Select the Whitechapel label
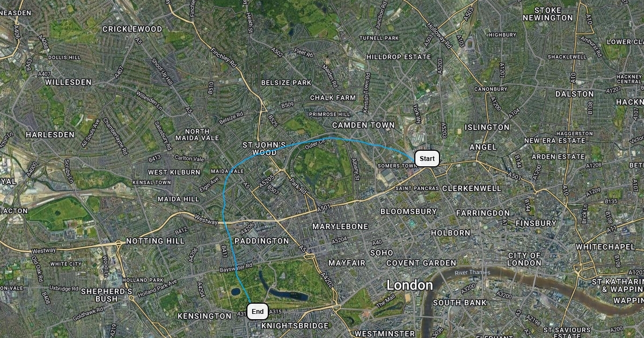 point(605,247)
